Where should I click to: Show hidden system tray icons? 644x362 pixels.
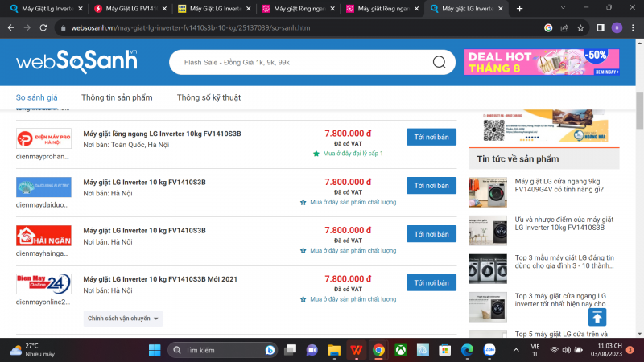tap(516, 350)
